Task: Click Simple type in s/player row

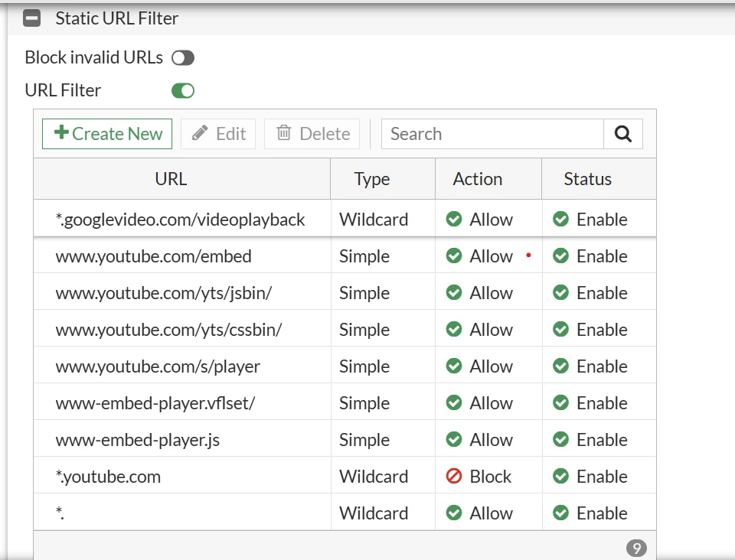Action: tap(364, 366)
